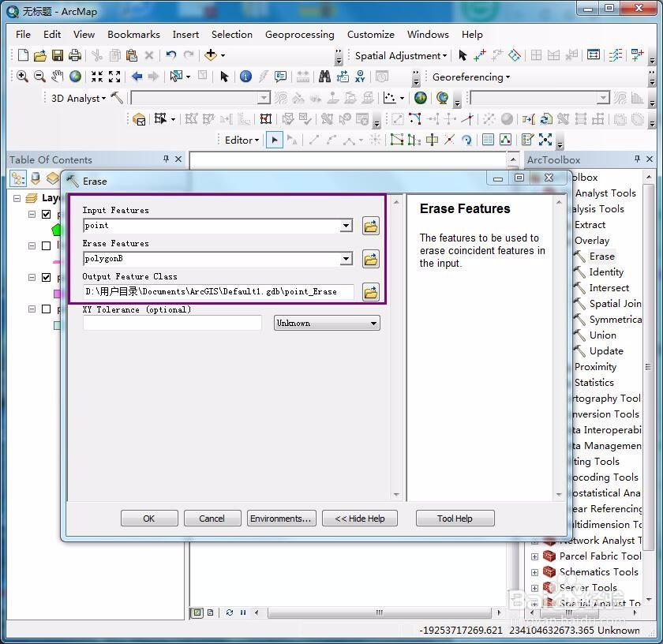Open the Erase Features dropdown
Image resolution: width=663 pixels, height=644 pixels.
point(346,258)
